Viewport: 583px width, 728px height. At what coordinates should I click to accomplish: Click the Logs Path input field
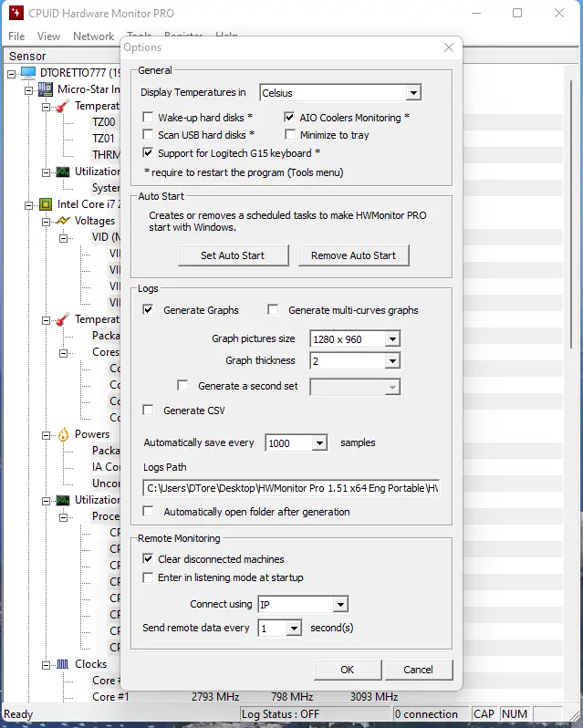click(x=291, y=488)
